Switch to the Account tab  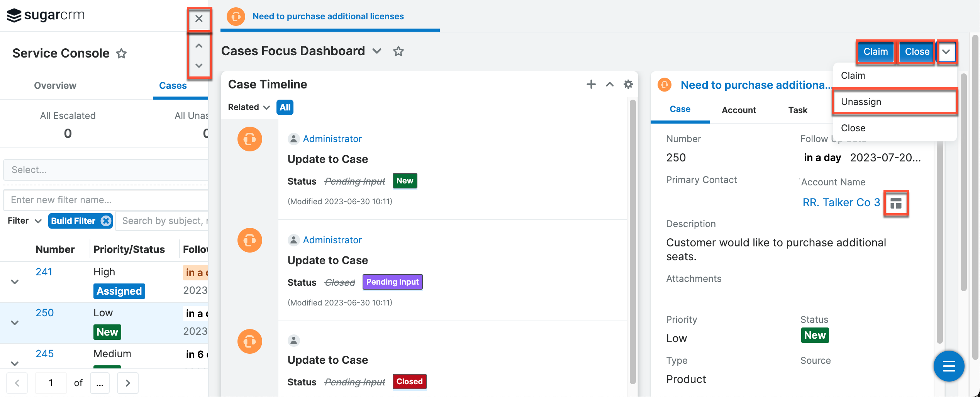[738, 110]
